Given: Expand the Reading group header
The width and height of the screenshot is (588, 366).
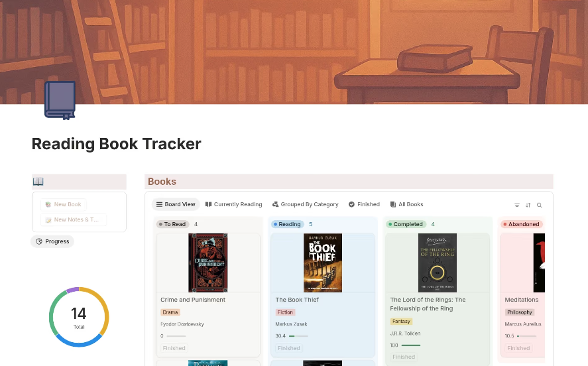Looking at the screenshot, I should [288, 224].
